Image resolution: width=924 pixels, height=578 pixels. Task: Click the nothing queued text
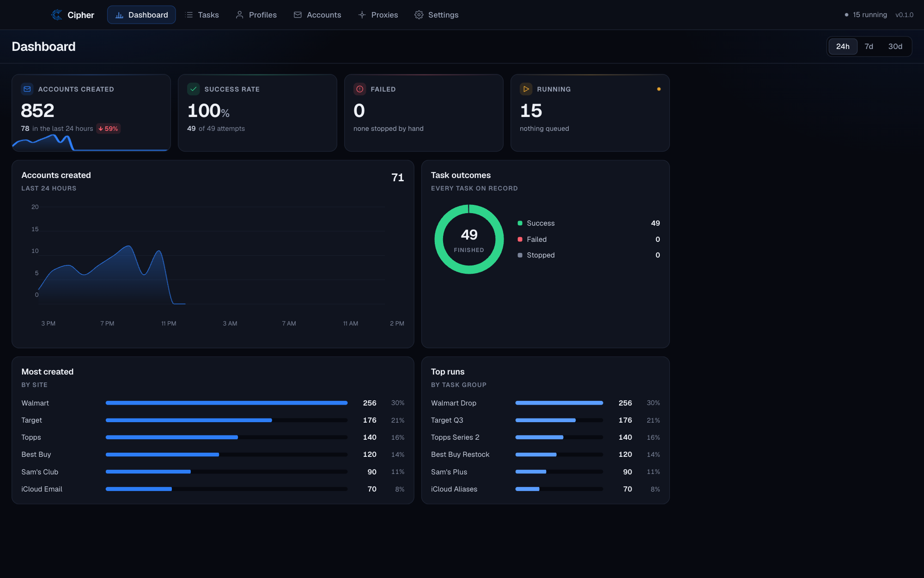[x=544, y=129]
